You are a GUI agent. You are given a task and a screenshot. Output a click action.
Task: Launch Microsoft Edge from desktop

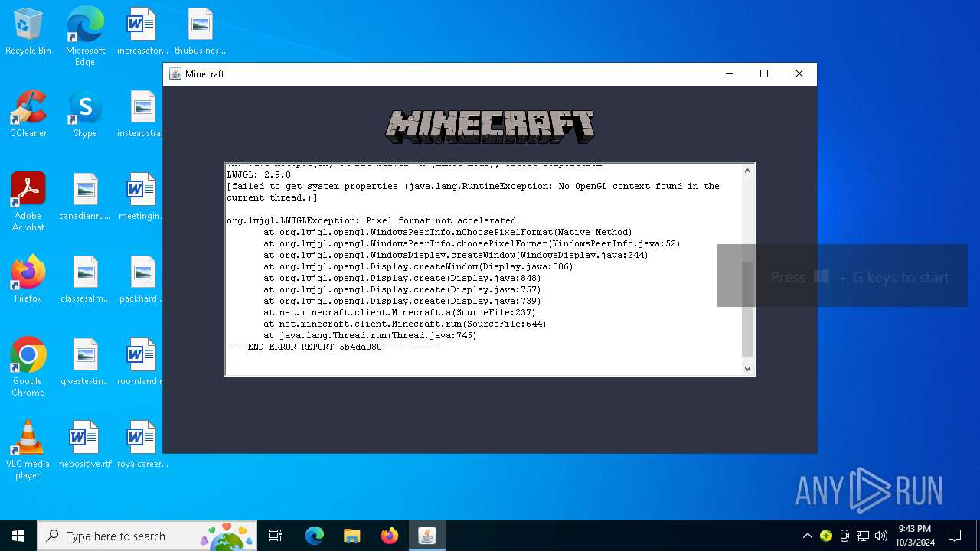tap(85, 36)
